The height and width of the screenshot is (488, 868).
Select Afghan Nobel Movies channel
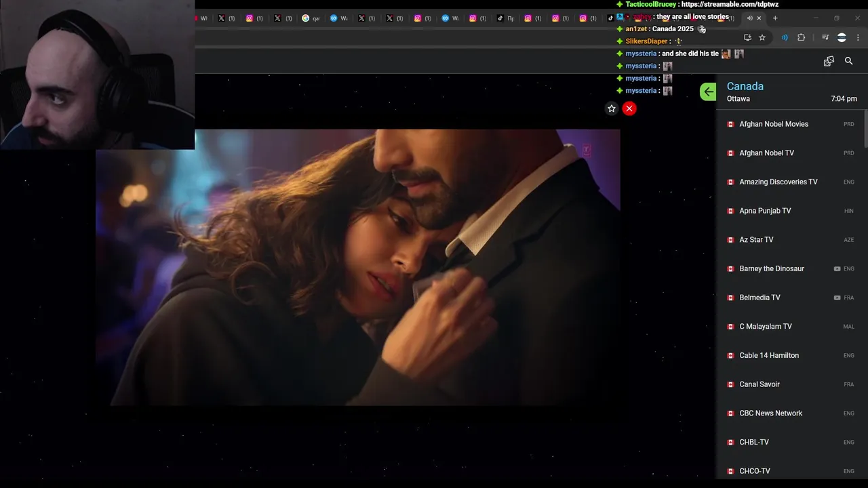790,124
